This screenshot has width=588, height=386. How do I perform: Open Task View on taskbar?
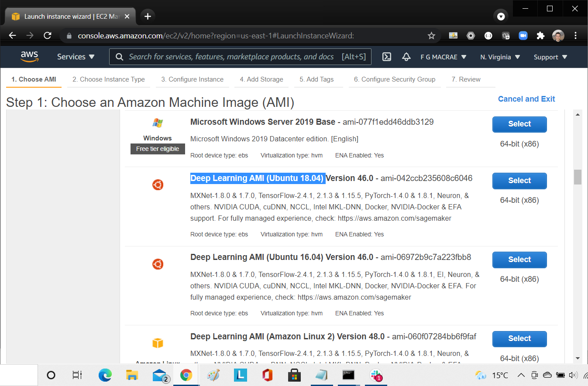click(x=77, y=375)
